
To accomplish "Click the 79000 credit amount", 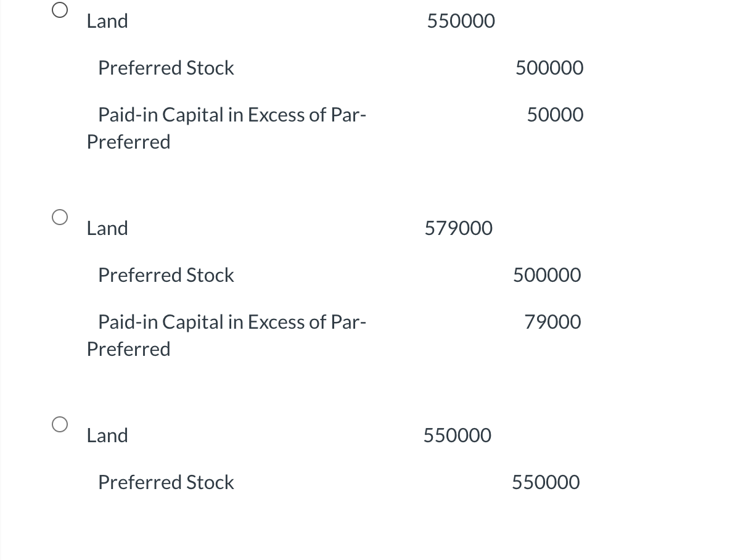I will pos(552,322).
